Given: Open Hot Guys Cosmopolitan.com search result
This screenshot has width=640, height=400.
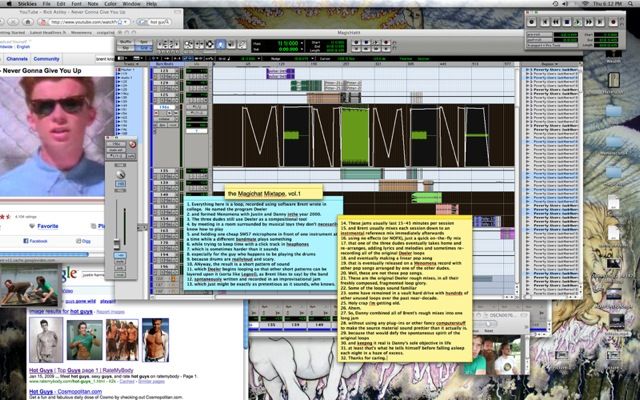Looking at the screenshot, I should [65, 392].
